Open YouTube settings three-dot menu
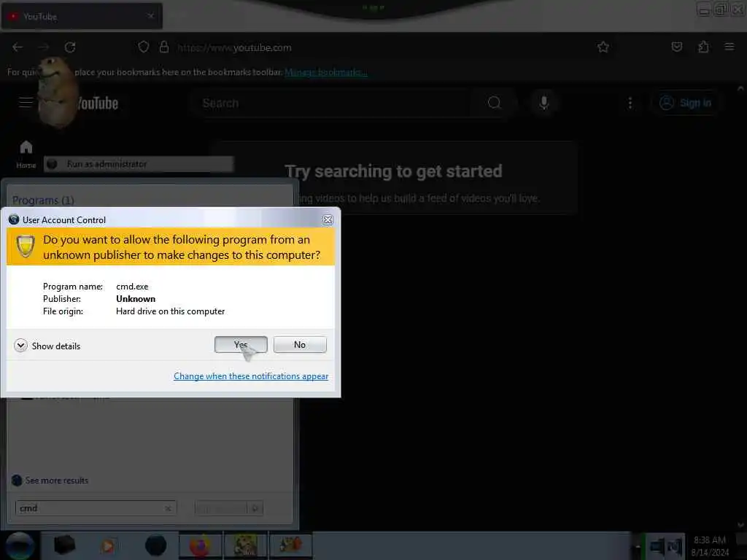The image size is (747, 560). [x=630, y=103]
